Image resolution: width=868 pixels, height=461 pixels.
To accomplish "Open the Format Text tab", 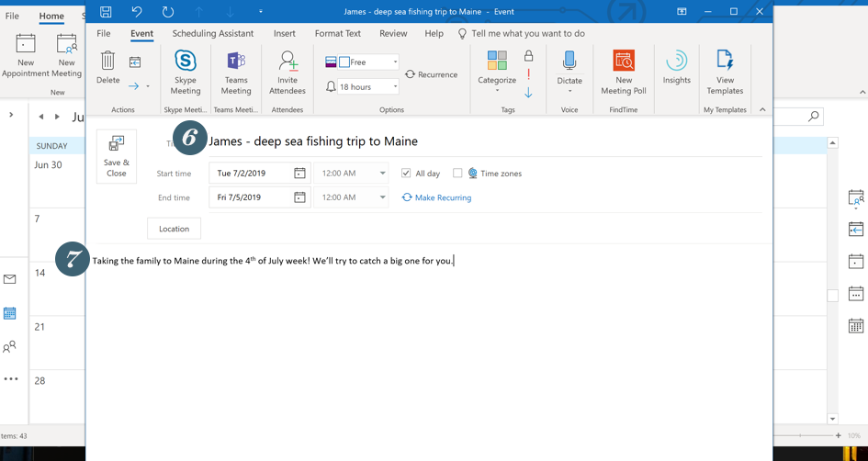I will pyautogui.click(x=337, y=34).
